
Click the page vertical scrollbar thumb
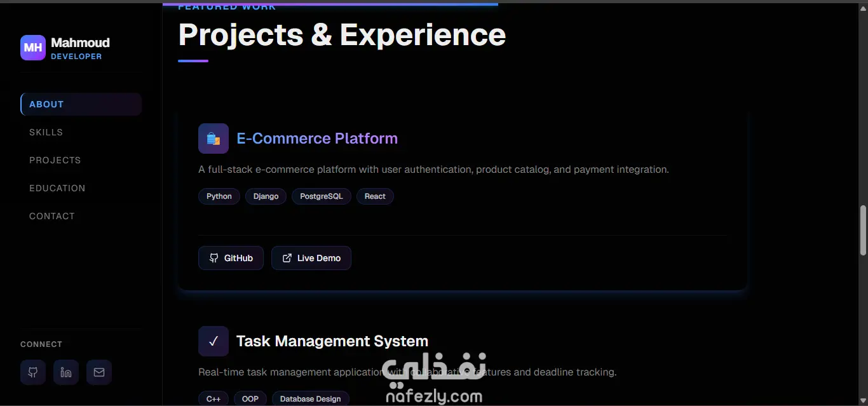[863, 229]
